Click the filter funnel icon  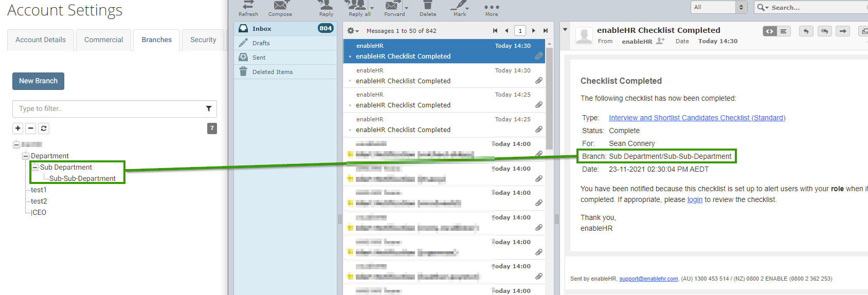click(209, 108)
